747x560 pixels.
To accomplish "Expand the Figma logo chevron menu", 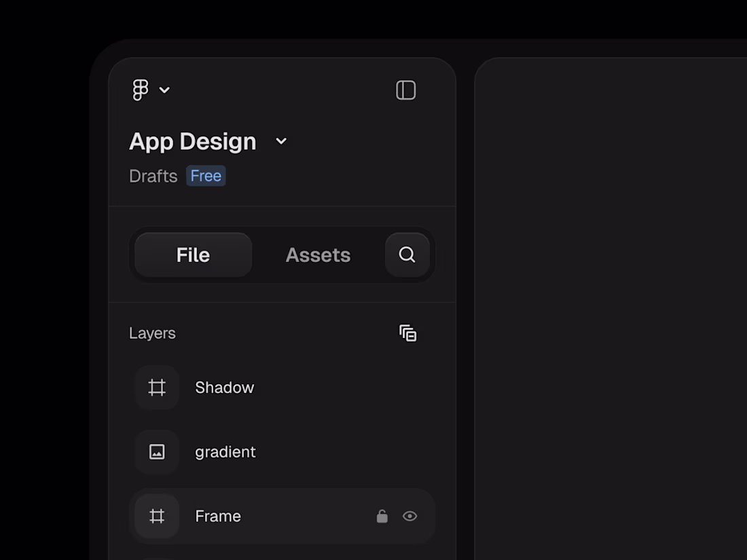I will [164, 89].
